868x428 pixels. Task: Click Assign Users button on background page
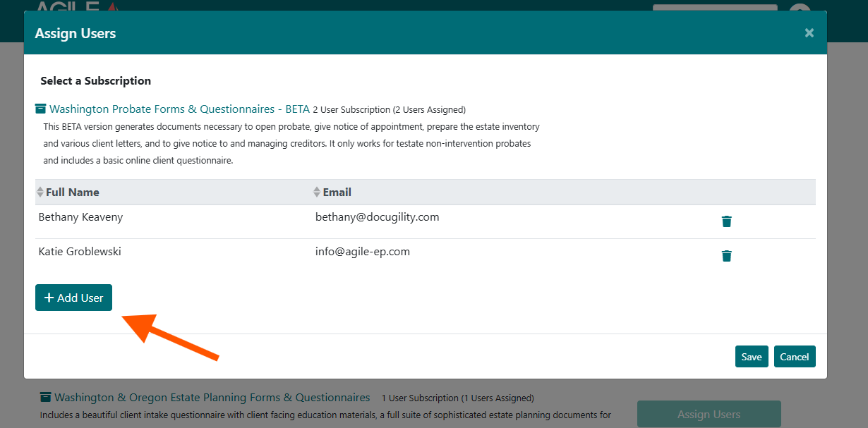(709, 414)
